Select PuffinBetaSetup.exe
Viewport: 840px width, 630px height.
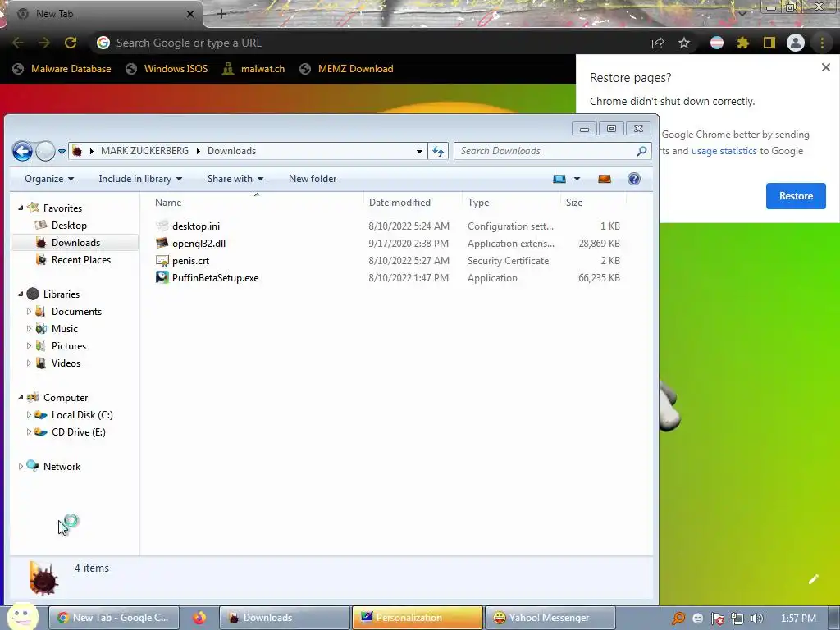point(216,278)
